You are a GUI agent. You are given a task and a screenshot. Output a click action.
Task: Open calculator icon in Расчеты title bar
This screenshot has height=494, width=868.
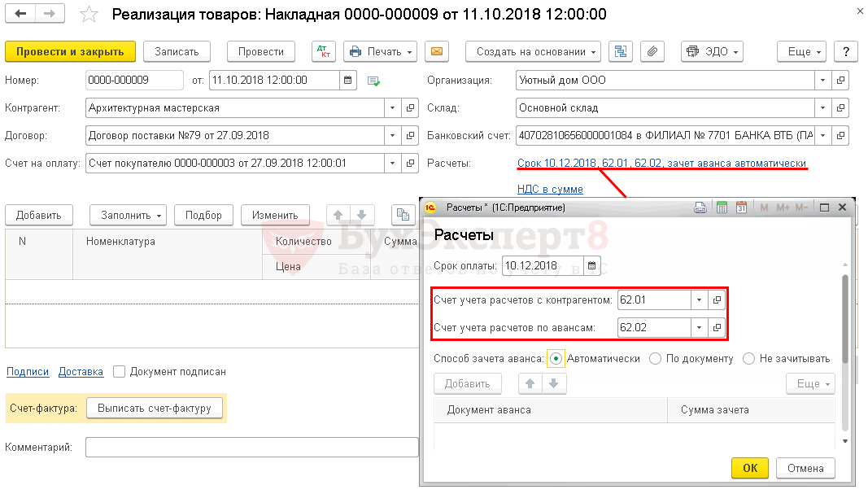pyautogui.click(x=720, y=208)
